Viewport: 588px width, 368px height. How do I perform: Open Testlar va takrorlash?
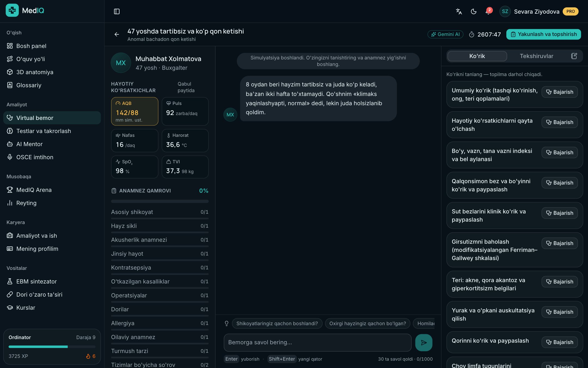click(52, 131)
